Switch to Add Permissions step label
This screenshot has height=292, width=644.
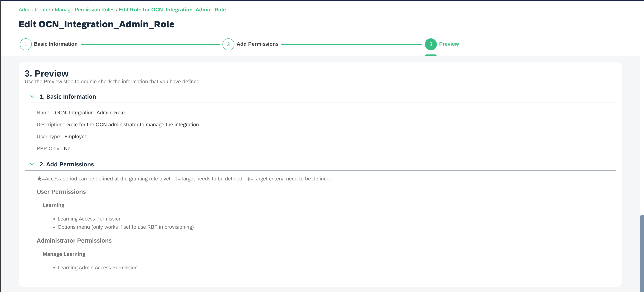257,44
